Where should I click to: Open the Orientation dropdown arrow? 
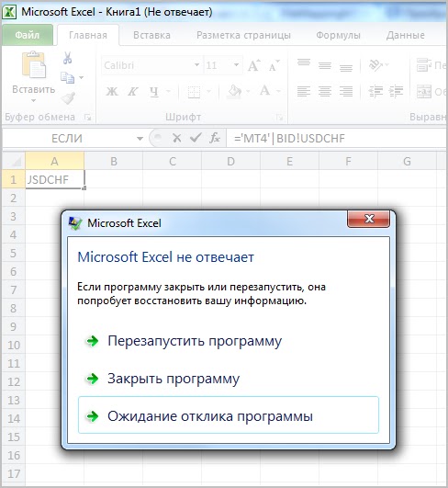pyautogui.click(x=387, y=65)
